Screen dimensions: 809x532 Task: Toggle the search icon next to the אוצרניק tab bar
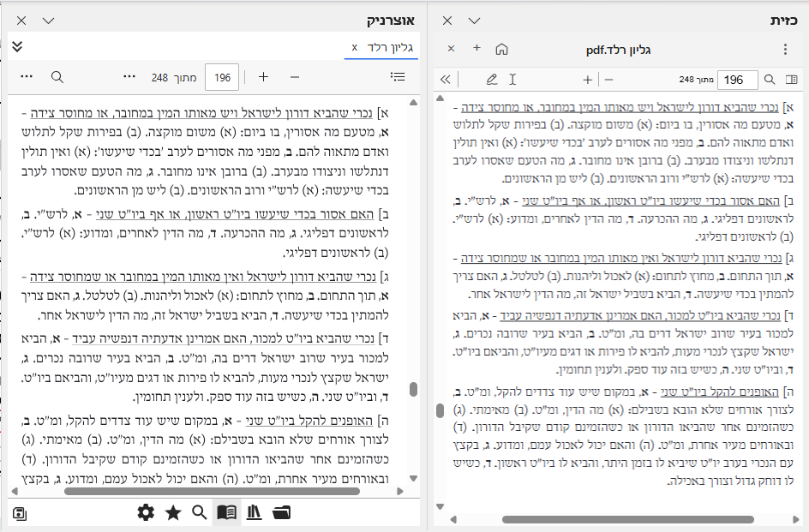tap(57, 76)
